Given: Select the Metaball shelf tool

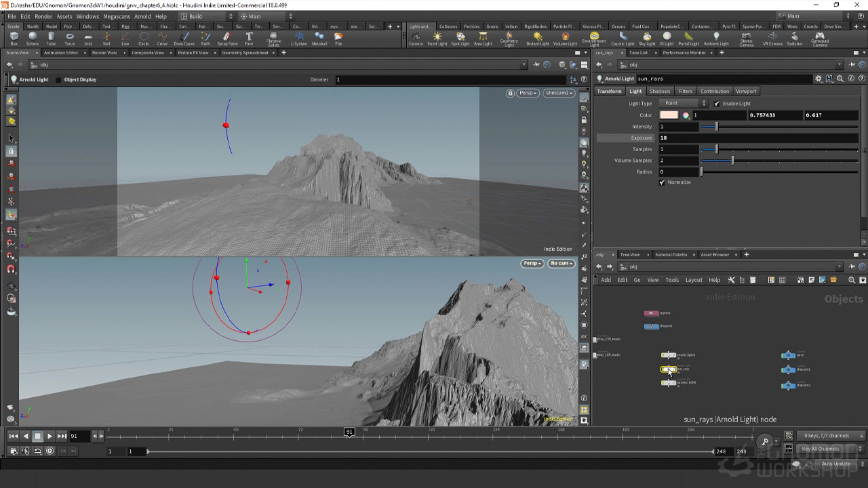Looking at the screenshot, I should [319, 39].
